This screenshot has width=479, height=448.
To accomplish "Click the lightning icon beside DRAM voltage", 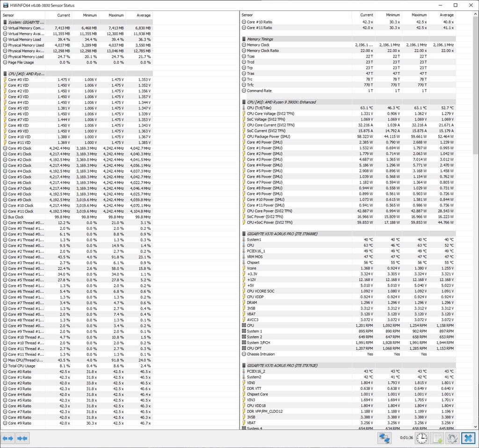I will pos(244,302).
